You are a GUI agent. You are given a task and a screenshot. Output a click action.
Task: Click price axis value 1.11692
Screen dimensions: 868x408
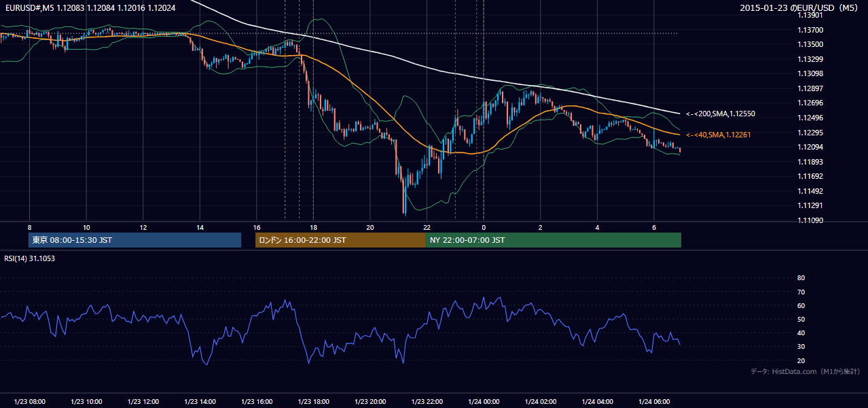(810, 176)
